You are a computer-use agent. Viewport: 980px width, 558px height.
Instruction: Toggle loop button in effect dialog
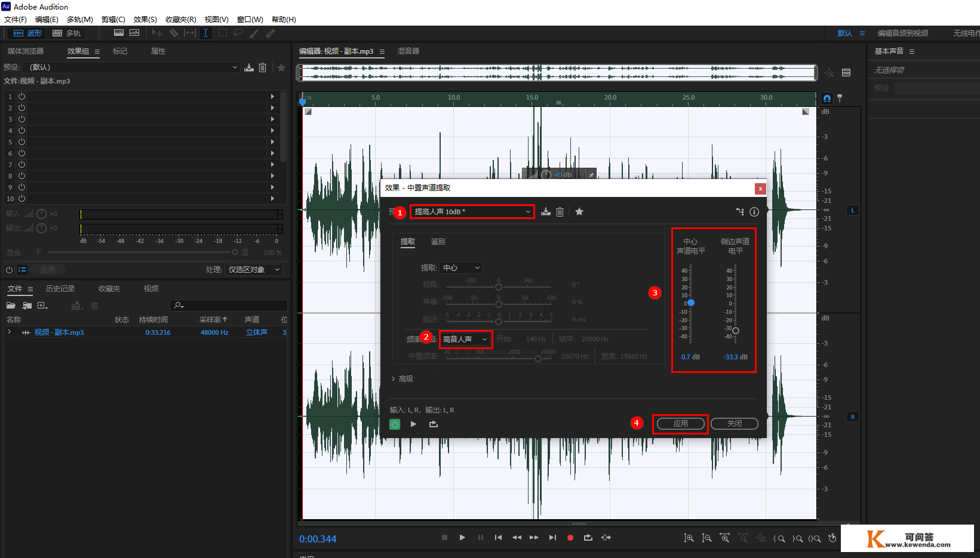pos(434,424)
